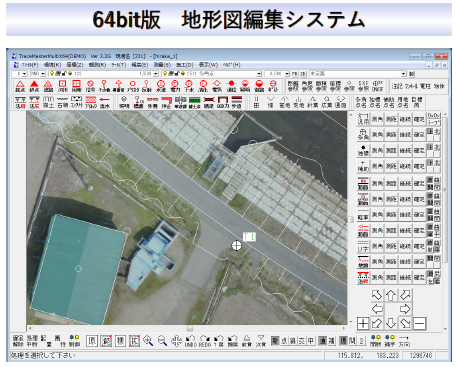Pan the map up with the up arrow
The width and height of the screenshot is (456, 367).
pos(391,295)
